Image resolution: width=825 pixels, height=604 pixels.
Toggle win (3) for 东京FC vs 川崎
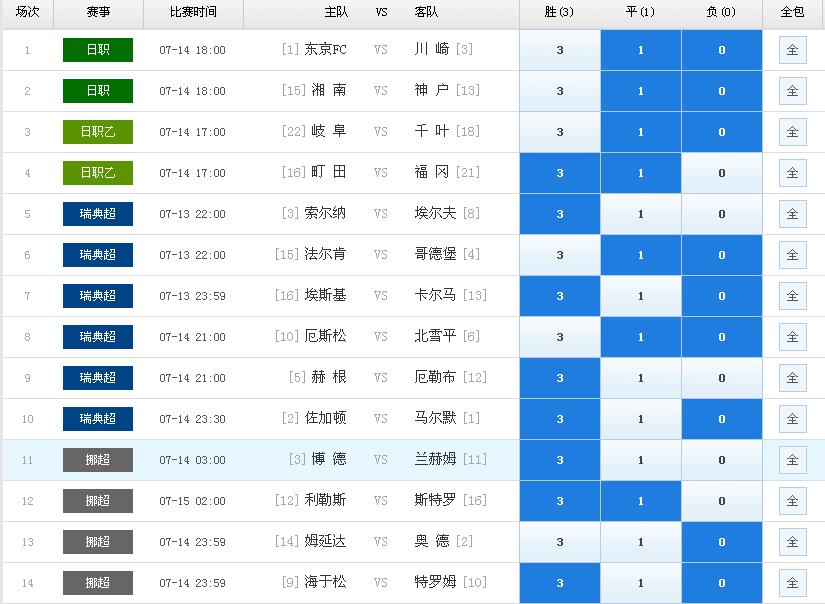point(560,50)
